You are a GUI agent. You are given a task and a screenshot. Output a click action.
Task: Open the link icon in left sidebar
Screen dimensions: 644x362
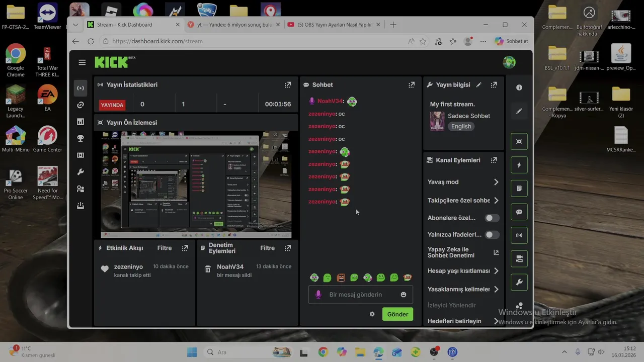(80, 105)
